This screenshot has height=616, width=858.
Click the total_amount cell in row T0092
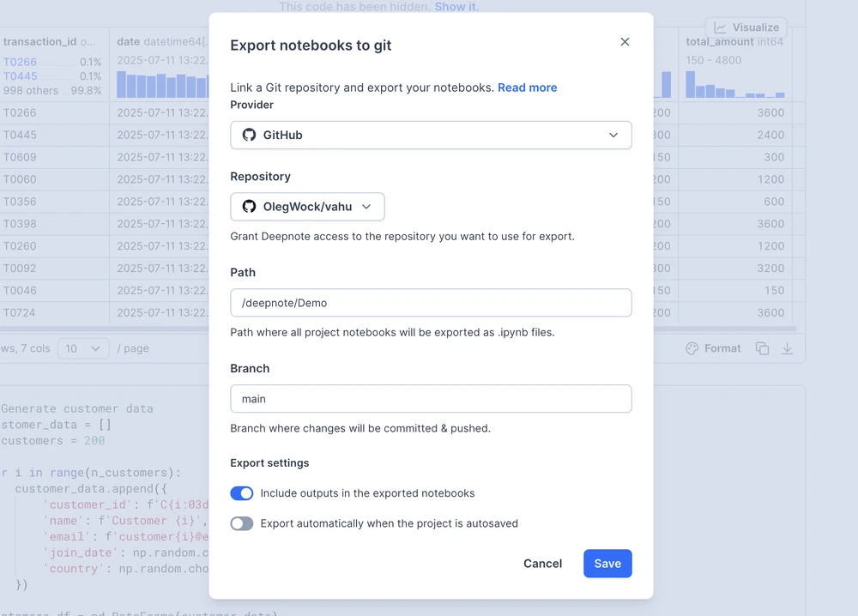pyautogui.click(x=735, y=269)
